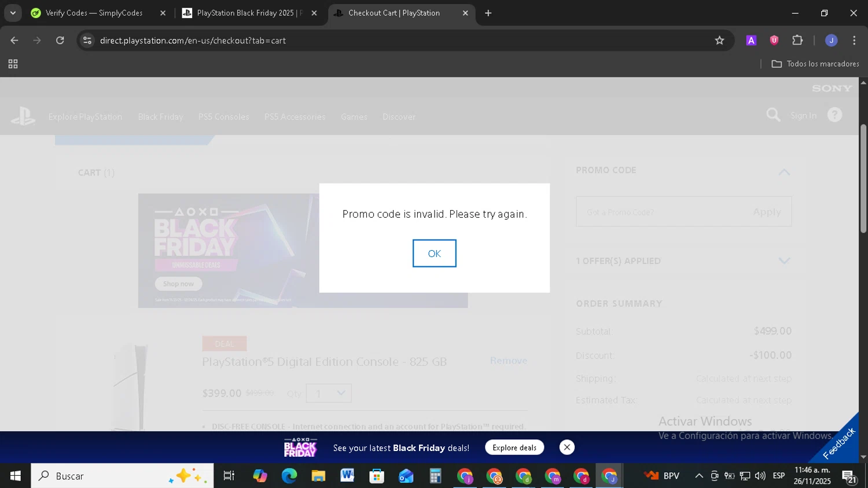
Task: Click the address bar URL
Action: pyautogui.click(x=193, y=41)
